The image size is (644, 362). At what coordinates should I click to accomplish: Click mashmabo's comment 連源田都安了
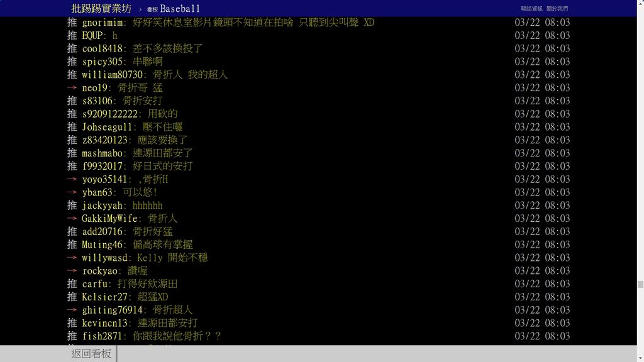(x=163, y=153)
